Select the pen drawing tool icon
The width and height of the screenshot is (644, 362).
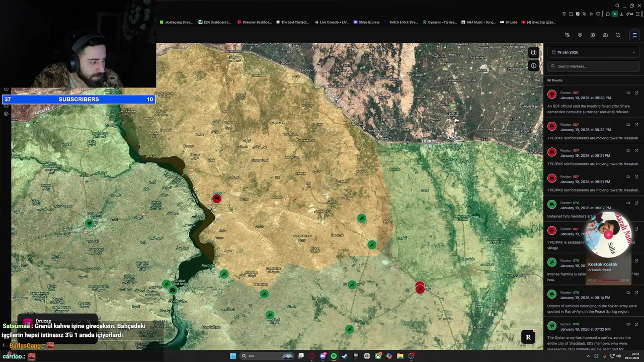tap(567, 35)
